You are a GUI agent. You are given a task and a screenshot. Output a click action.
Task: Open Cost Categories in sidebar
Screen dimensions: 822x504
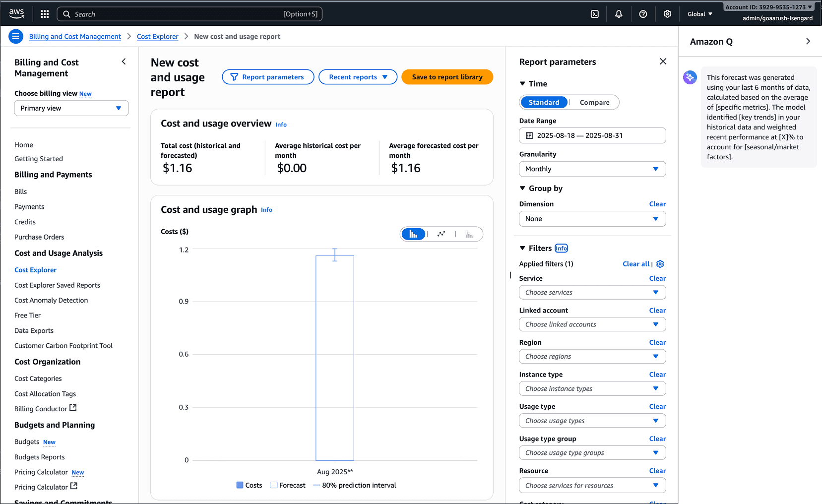(x=38, y=378)
